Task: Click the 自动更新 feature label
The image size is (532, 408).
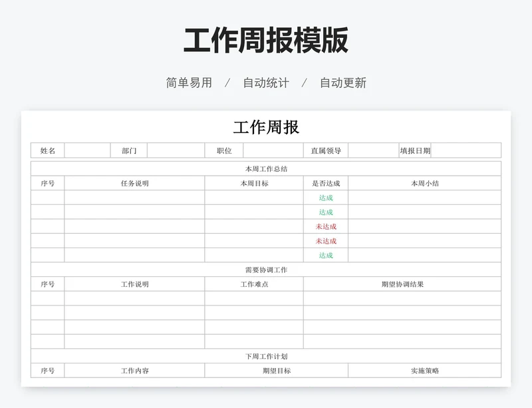Action: tap(342, 83)
